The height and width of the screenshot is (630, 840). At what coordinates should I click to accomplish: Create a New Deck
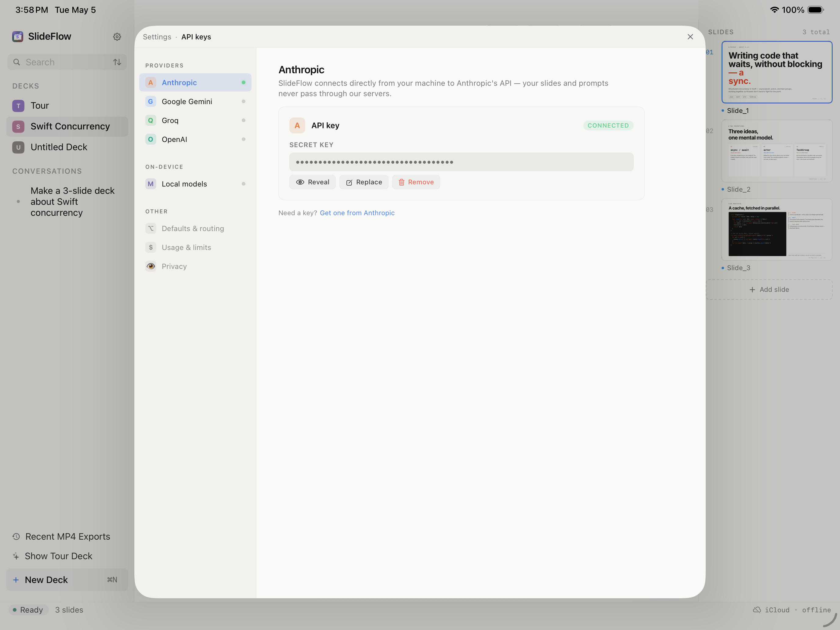click(x=67, y=580)
